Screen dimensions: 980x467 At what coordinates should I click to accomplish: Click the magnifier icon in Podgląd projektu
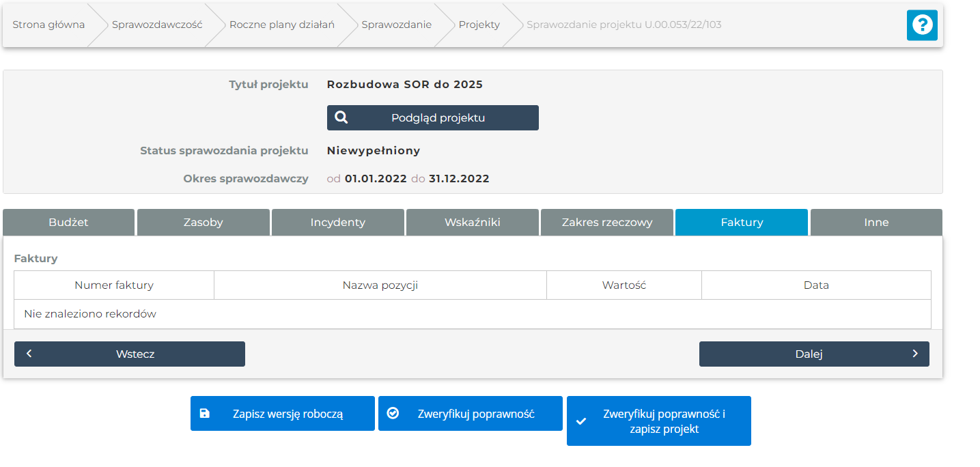point(341,117)
